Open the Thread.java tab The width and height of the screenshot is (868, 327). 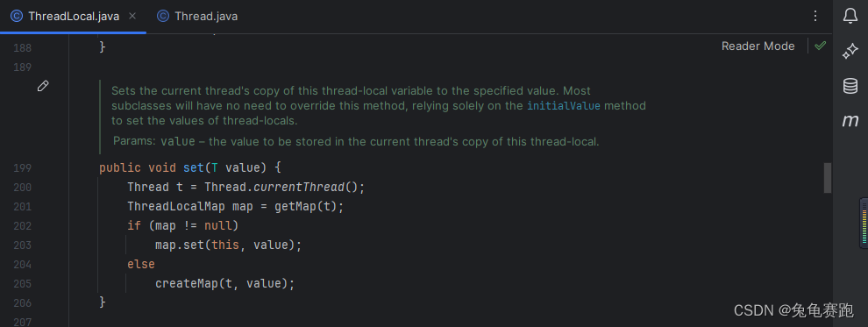(x=197, y=16)
